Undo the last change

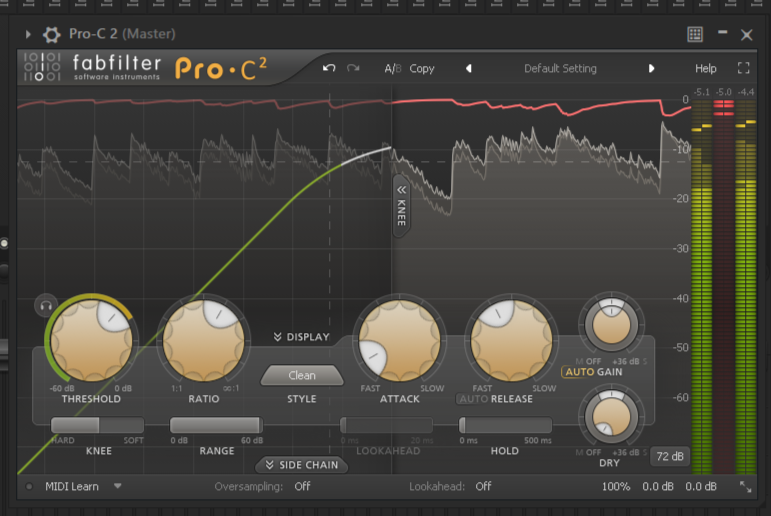coord(329,68)
